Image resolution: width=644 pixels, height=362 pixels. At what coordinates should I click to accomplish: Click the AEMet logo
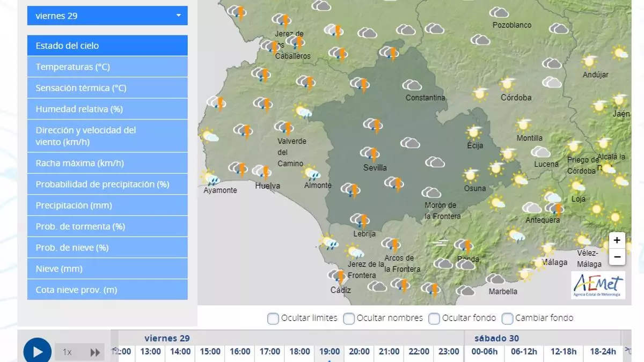pos(598,285)
